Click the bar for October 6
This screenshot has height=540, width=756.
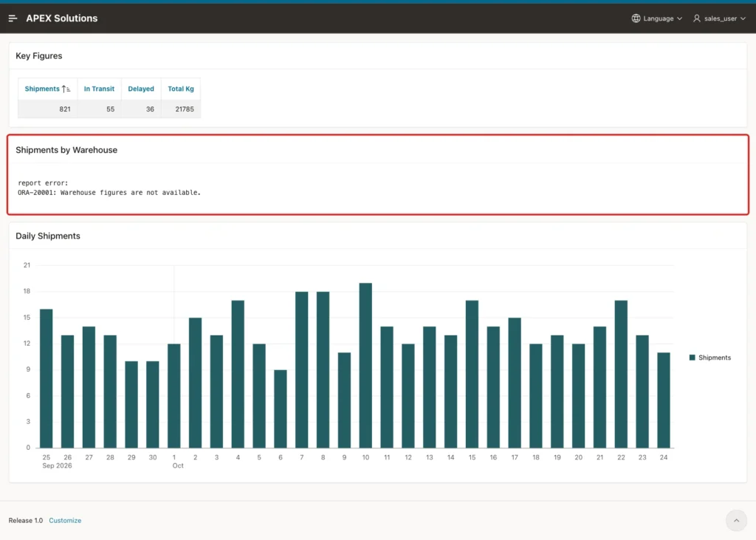point(281,409)
